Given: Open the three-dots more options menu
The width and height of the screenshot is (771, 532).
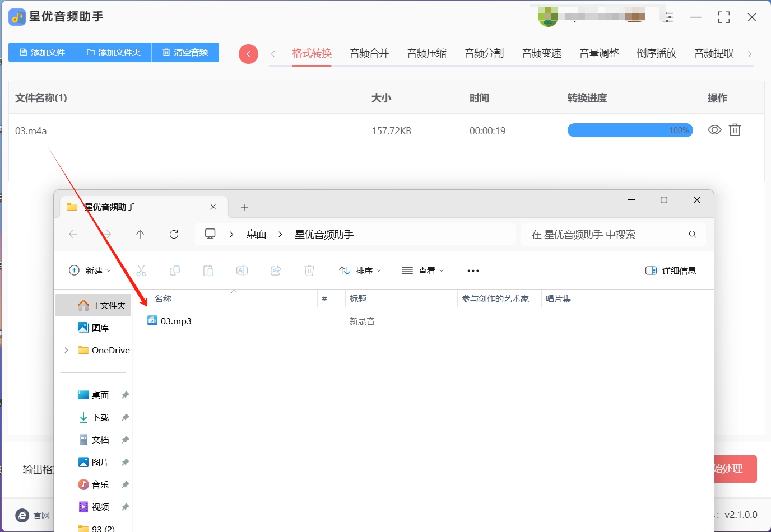Looking at the screenshot, I should 473,270.
